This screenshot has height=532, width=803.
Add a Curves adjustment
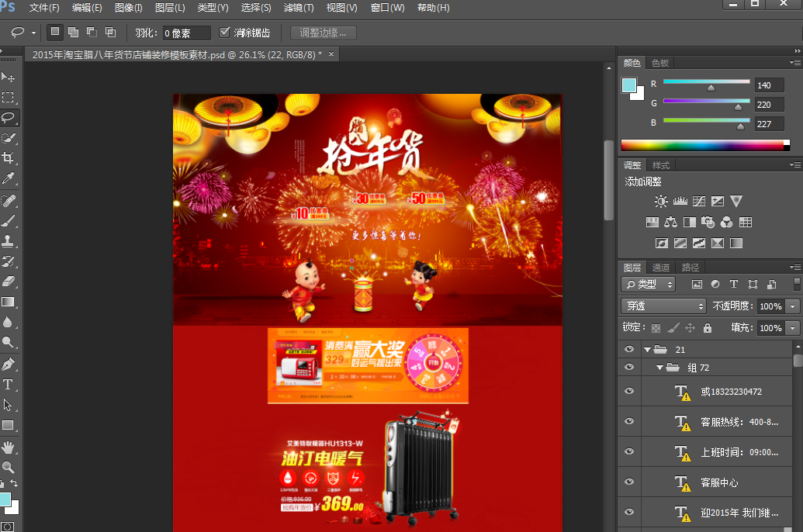(699, 201)
